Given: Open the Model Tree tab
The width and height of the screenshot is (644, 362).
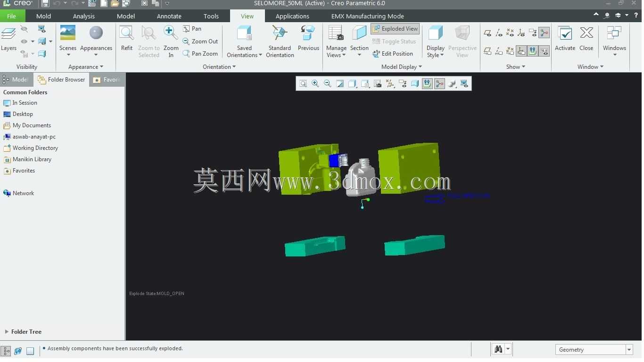Looking at the screenshot, I should coord(17,80).
